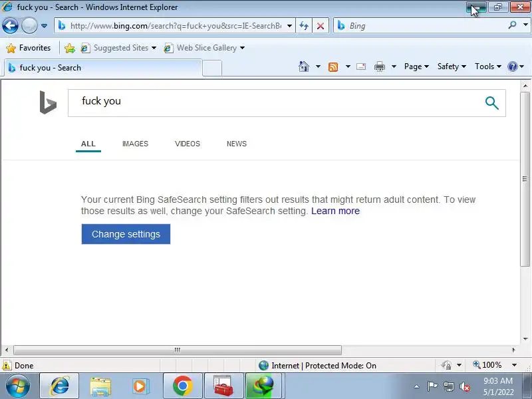Open the Page menu
The height and width of the screenshot is (399, 532).
416,66
